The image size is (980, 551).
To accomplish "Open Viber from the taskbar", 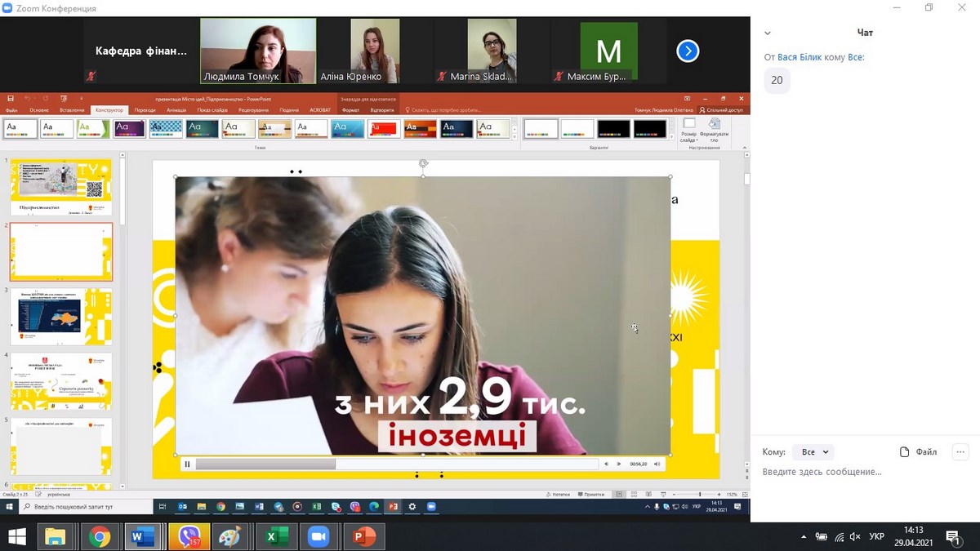I will coord(189,536).
